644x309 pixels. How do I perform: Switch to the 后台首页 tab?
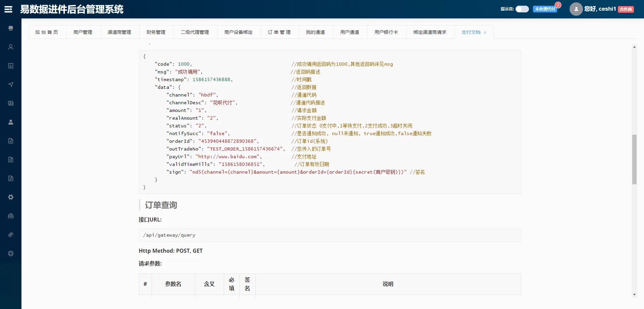[47, 32]
